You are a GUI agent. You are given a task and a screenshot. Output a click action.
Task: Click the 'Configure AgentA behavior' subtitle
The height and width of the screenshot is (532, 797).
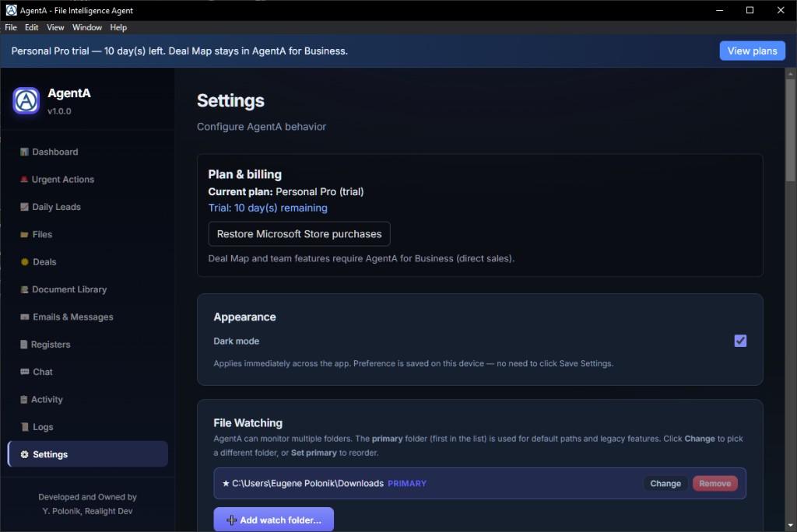coord(262,127)
